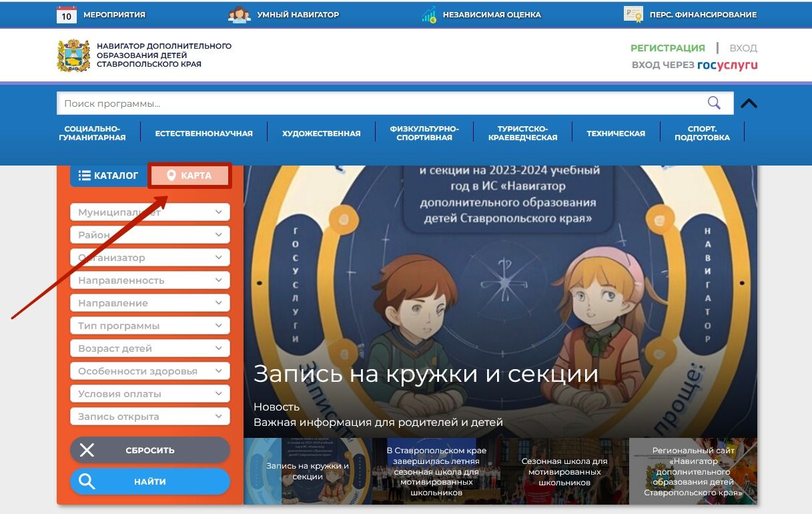Click the calendar icon beside Мероприятия

tap(67, 14)
